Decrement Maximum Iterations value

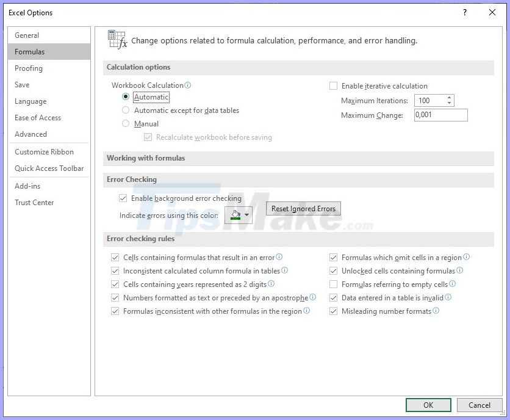tap(448, 103)
